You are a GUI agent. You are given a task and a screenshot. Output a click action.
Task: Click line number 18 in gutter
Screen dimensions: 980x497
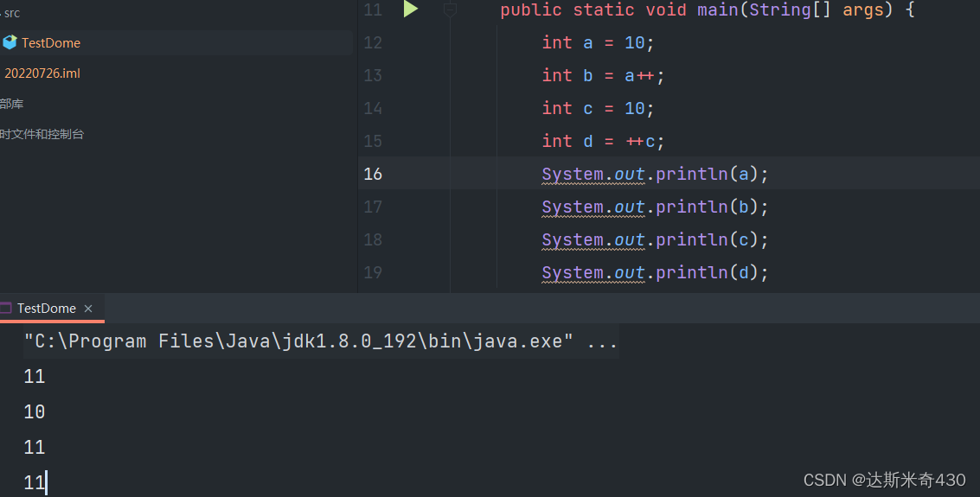click(x=373, y=239)
